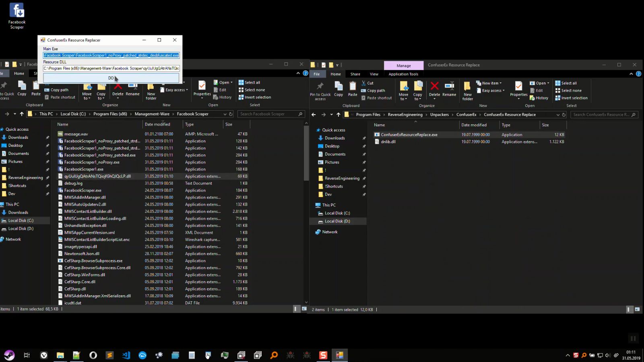
Task: Click Copy icon in right Explorer ribbon
Action: (339, 89)
